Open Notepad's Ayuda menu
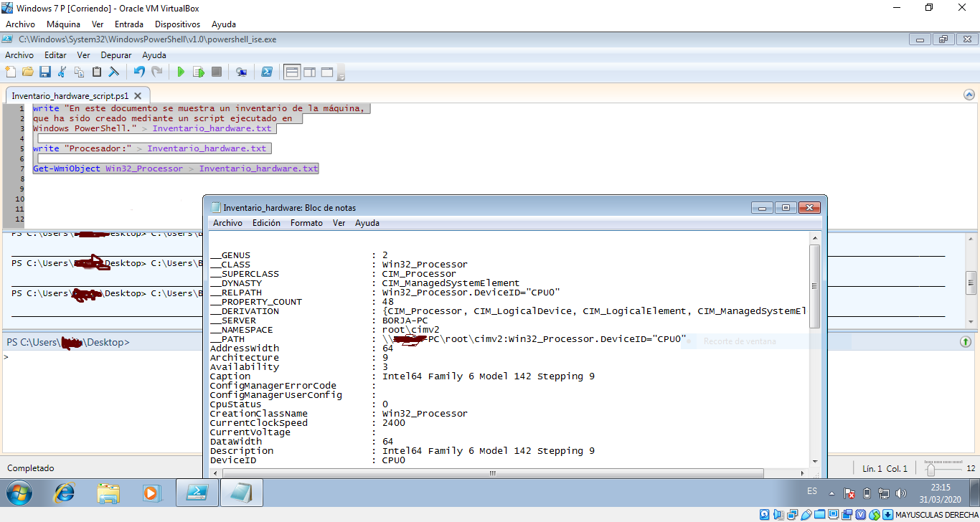Viewport: 980px width, 522px height. (x=367, y=223)
